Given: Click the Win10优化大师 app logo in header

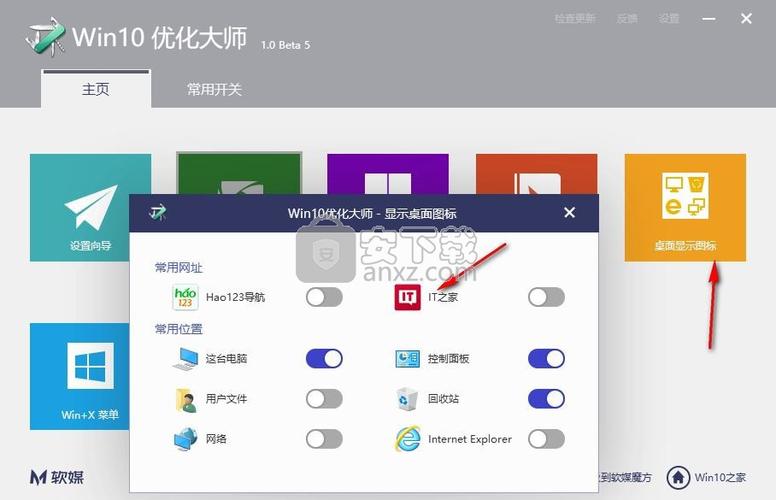Looking at the screenshot, I should (x=46, y=36).
